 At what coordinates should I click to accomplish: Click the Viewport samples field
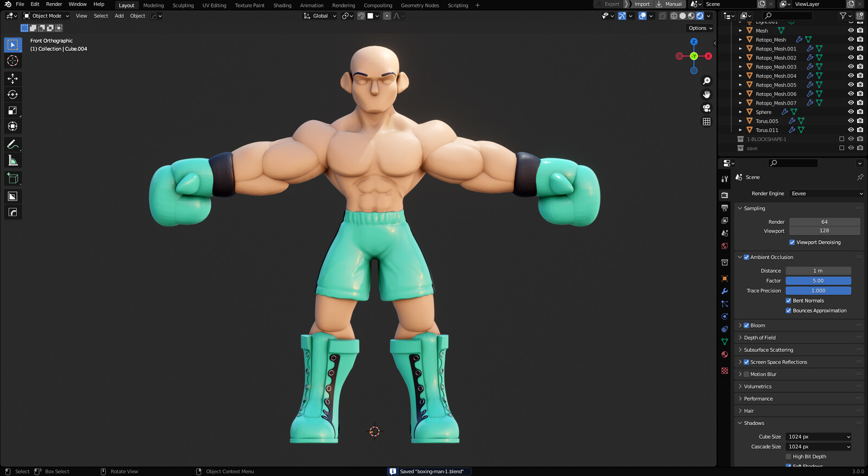coord(825,231)
